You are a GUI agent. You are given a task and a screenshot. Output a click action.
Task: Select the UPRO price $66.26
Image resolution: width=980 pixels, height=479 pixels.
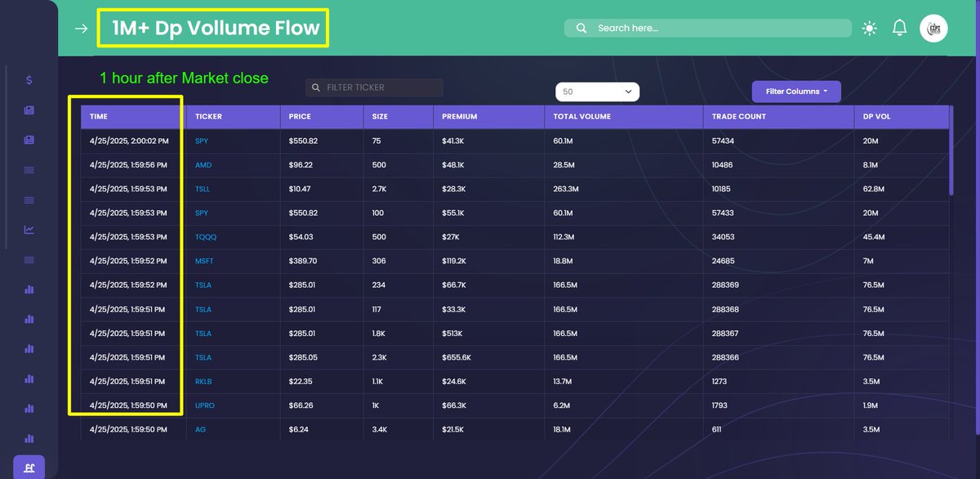pos(301,405)
